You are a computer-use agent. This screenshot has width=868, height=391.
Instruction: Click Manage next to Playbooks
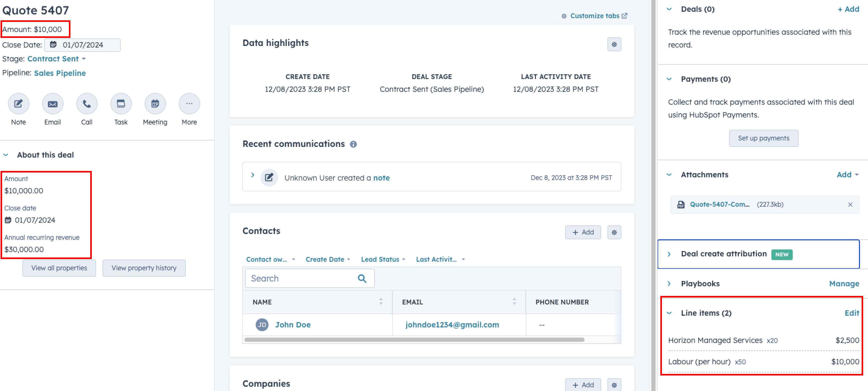click(844, 284)
